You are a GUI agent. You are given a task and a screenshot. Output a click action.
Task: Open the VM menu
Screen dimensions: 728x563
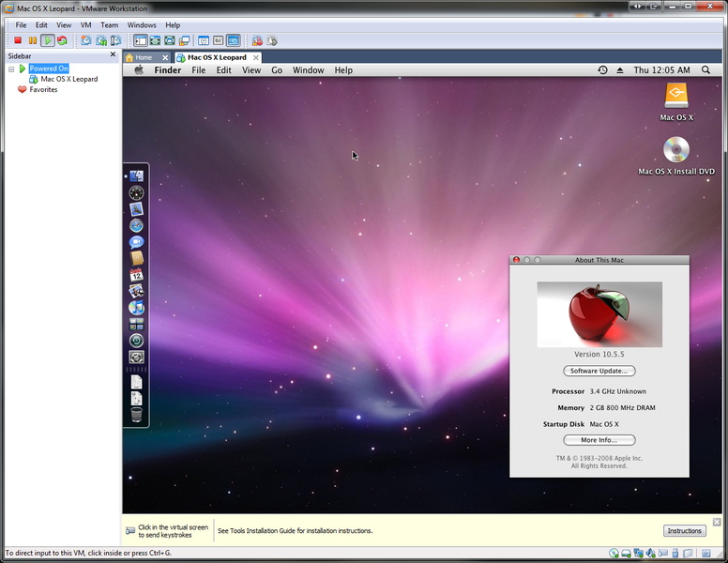pyautogui.click(x=86, y=25)
